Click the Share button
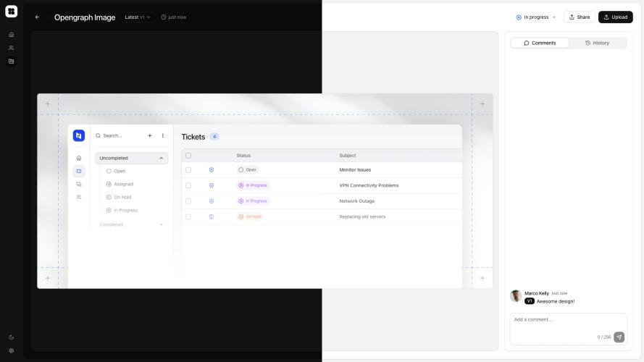This screenshot has height=362, width=644. click(580, 17)
